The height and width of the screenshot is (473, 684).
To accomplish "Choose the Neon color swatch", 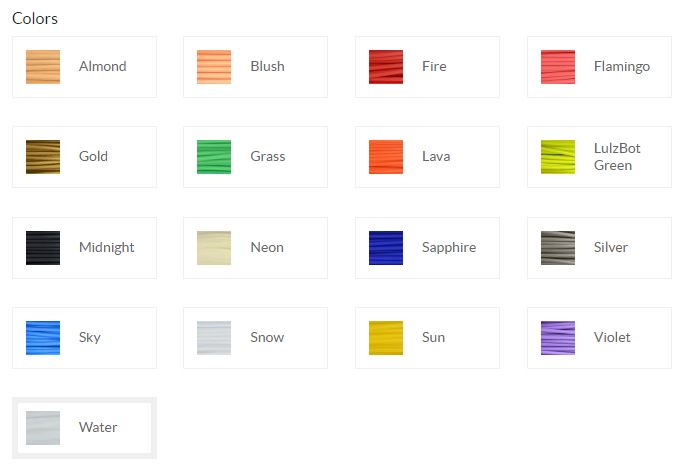I will [x=214, y=248].
